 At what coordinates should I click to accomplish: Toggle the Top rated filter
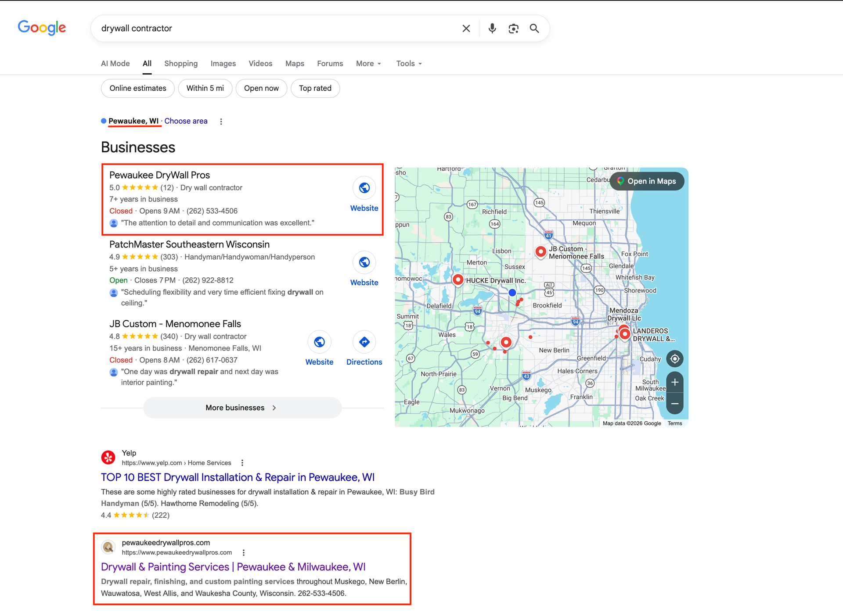point(315,88)
